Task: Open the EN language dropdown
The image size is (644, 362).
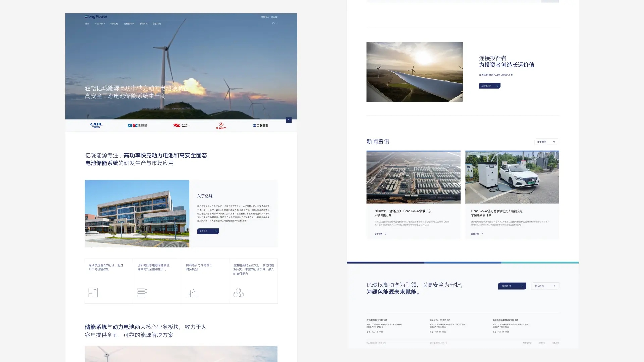Action: (275, 23)
